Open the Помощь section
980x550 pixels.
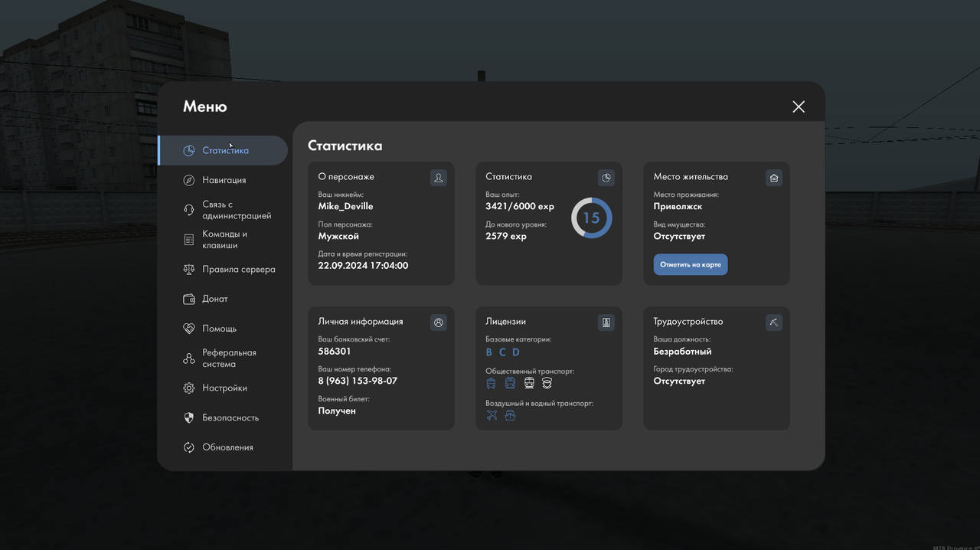click(x=223, y=329)
